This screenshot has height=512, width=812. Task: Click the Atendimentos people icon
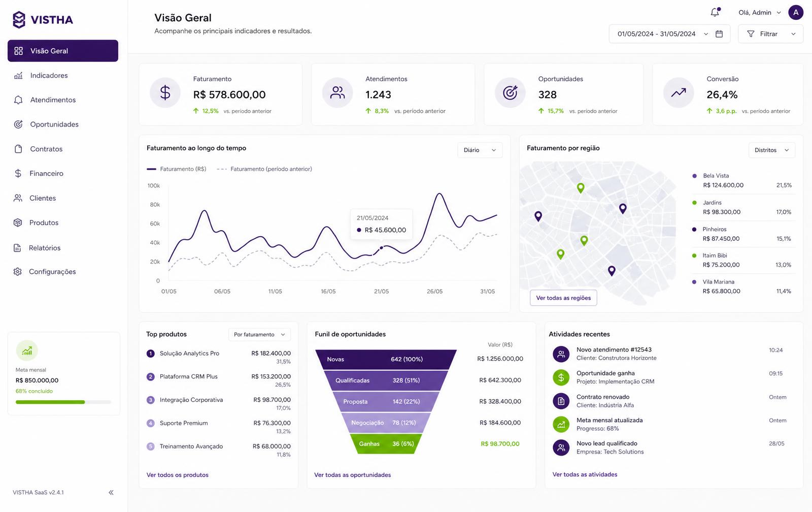tap(337, 92)
